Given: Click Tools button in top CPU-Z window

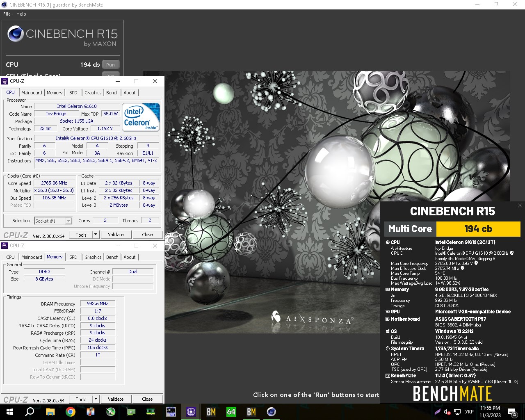Looking at the screenshot, I should (x=81, y=235).
